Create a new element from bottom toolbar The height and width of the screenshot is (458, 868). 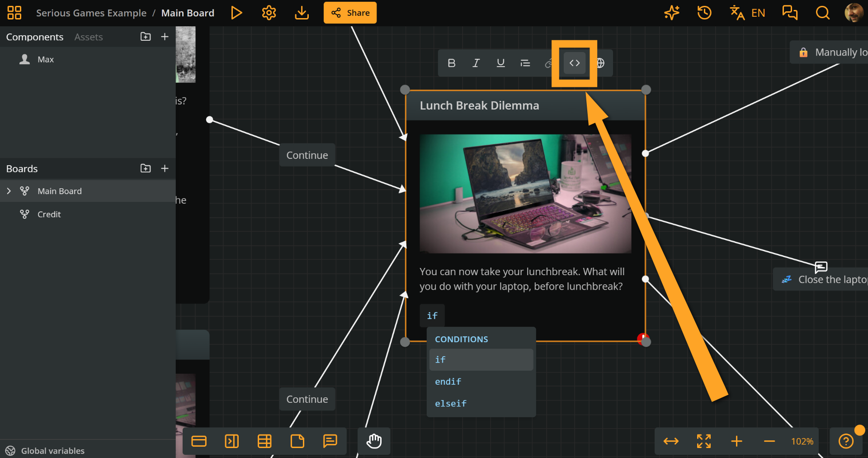199,441
